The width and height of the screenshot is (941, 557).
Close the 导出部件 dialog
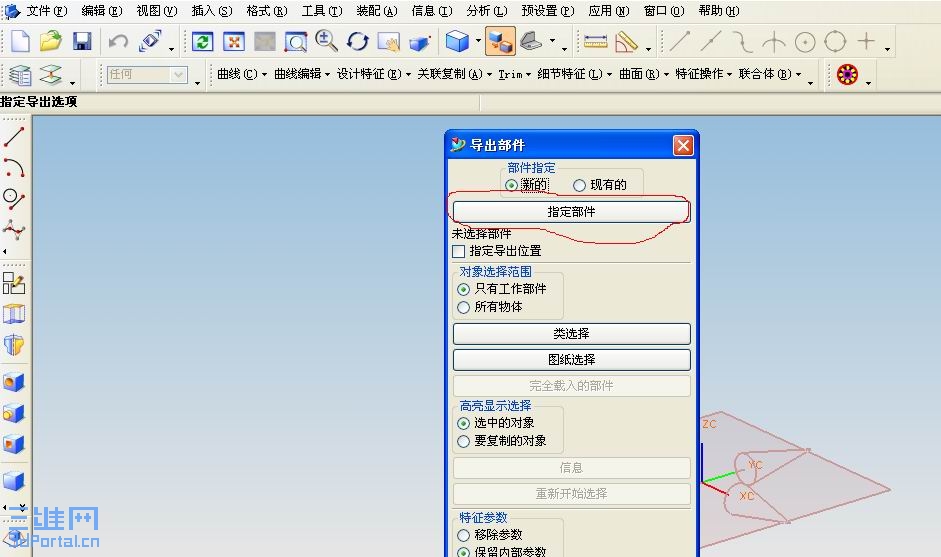pos(683,145)
